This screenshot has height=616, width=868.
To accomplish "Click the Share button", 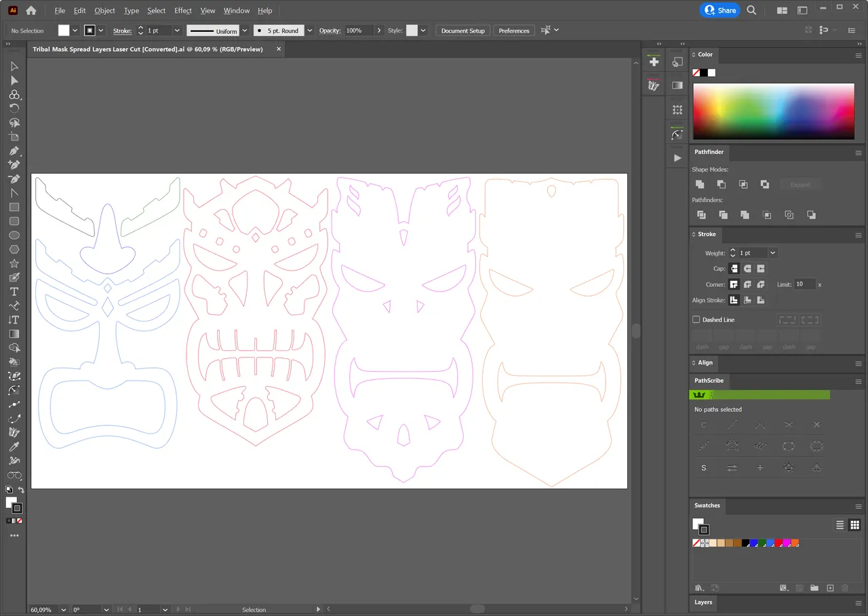I will click(x=719, y=10).
